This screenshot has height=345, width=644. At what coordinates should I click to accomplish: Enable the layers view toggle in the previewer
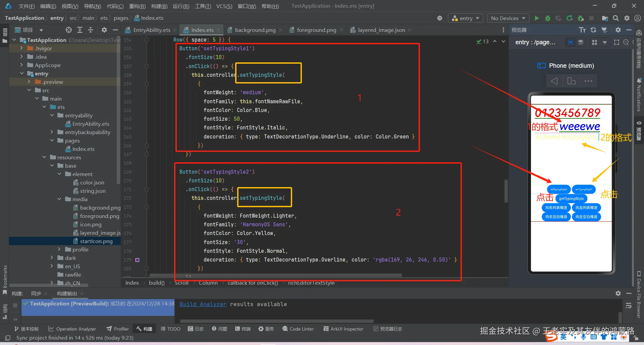pos(581,42)
